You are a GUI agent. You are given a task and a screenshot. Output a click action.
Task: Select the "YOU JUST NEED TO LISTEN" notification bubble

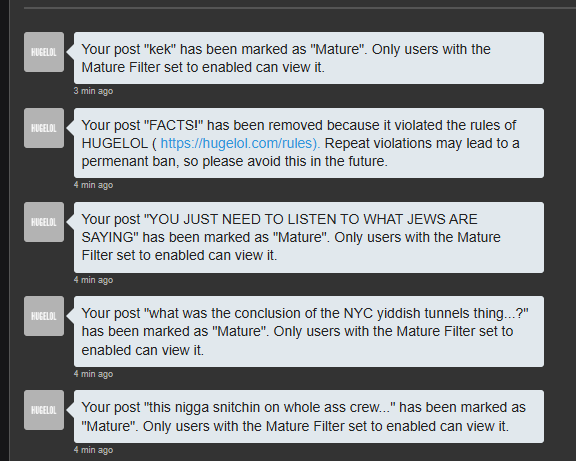click(309, 237)
